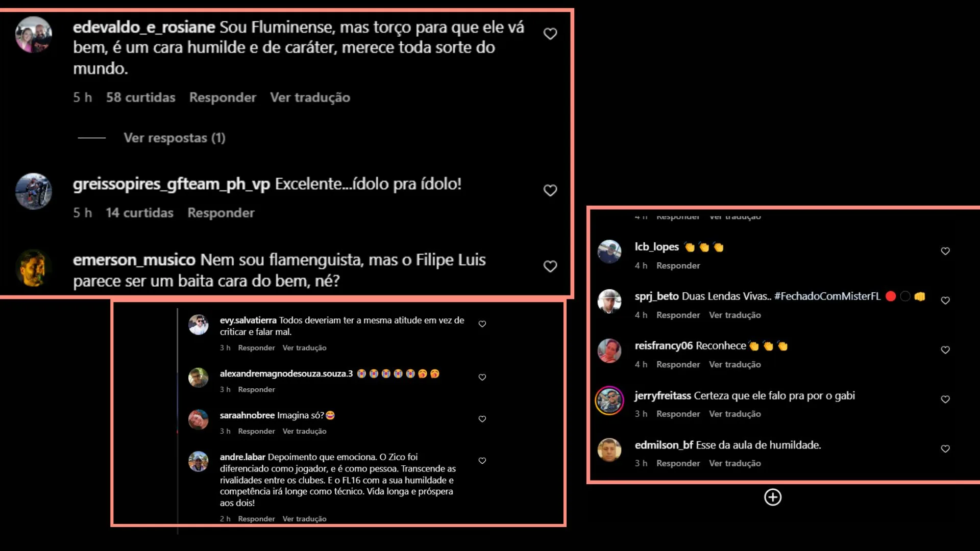
Task: View 58 curtidas on the first comment
Action: click(140, 97)
